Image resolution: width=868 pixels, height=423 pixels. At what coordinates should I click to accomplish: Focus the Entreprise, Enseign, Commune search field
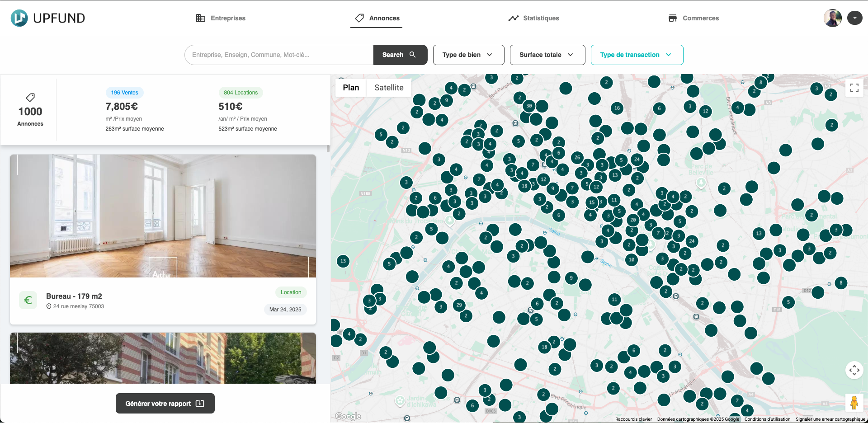pyautogui.click(x=279, y=55)
